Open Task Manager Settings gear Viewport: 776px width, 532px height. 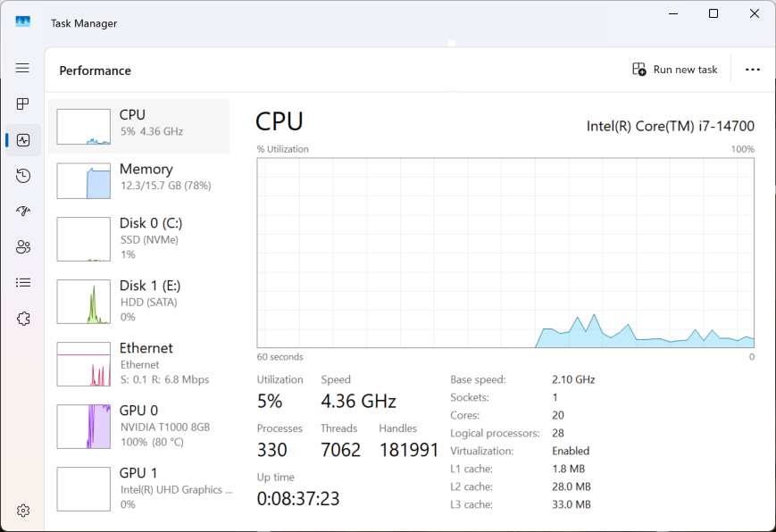[x=23, y=511]
